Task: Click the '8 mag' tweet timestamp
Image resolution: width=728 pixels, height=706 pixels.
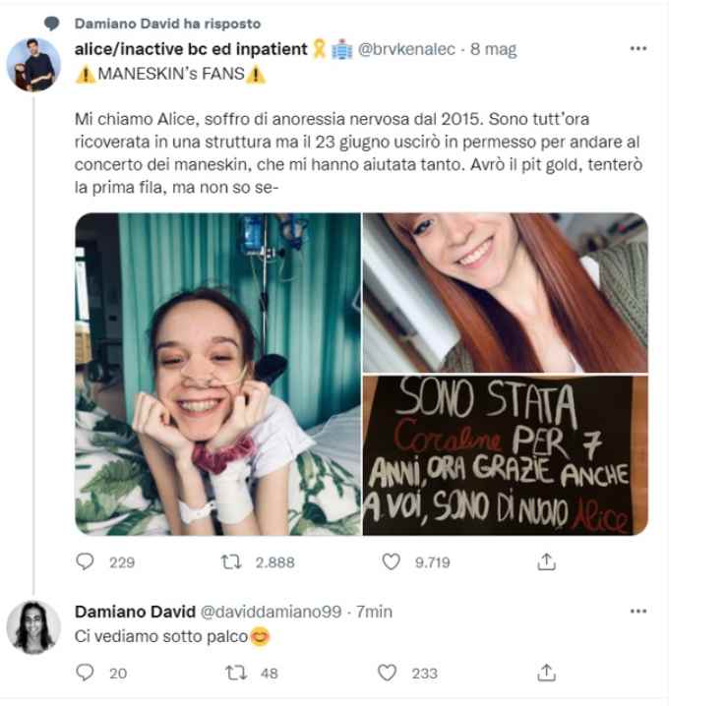Action: tap(494, 49)
